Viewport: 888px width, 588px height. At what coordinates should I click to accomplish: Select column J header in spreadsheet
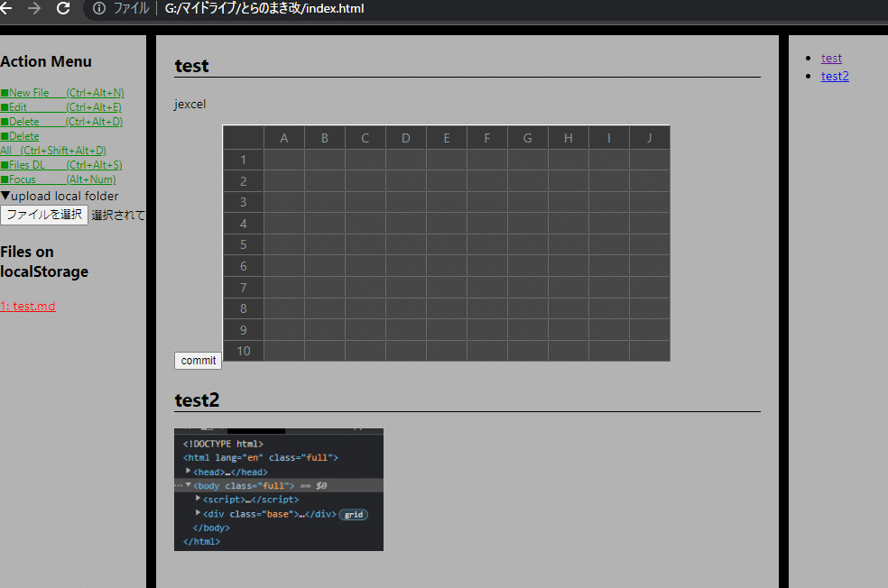pos(650,138)
